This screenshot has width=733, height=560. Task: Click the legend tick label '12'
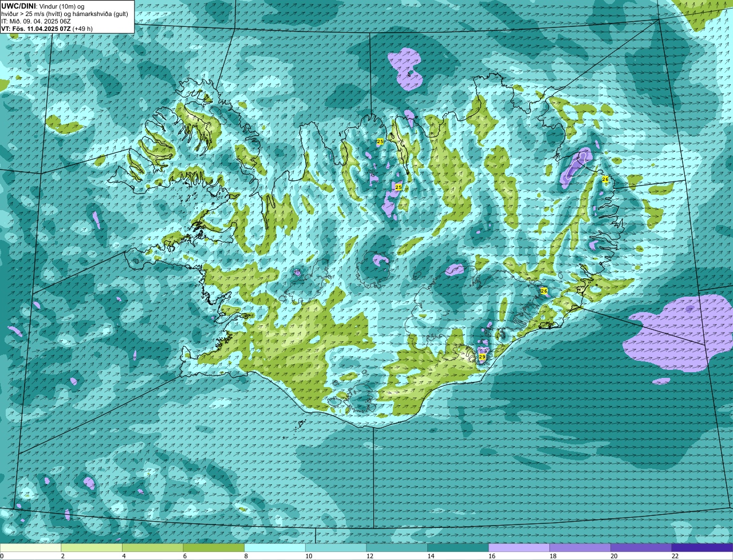tap(369, 556)
